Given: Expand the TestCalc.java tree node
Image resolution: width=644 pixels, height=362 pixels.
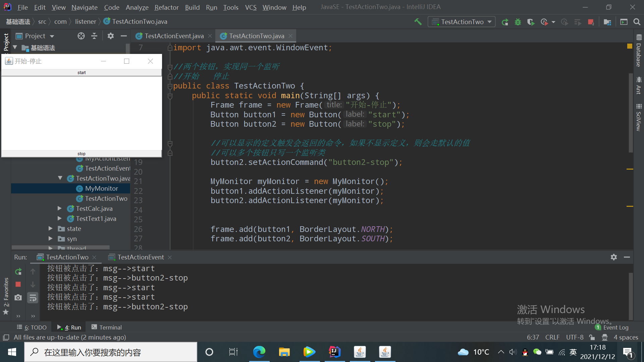Looking at the screenshot, I should (60, 208).
